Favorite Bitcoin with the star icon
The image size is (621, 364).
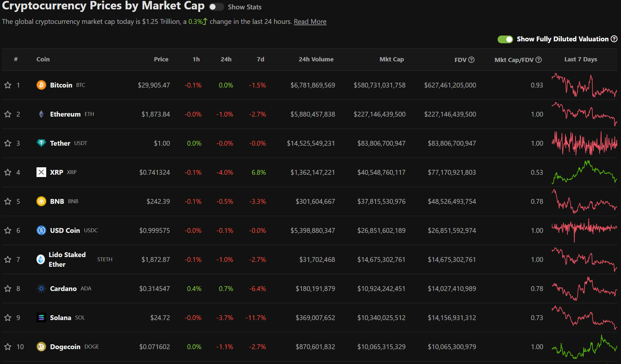coord(8,85)
